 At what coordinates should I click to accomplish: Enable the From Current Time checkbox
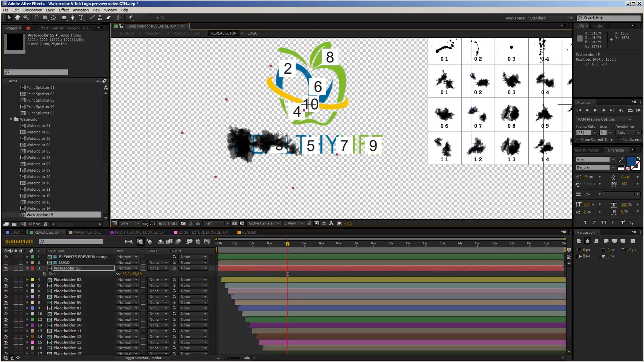[x=578, y=139]
